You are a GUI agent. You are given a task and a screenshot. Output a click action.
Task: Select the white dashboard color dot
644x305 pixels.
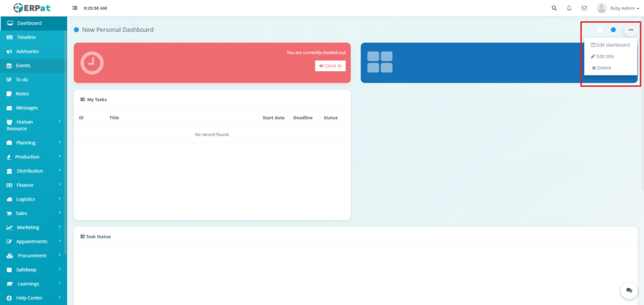tap(600, 30)
